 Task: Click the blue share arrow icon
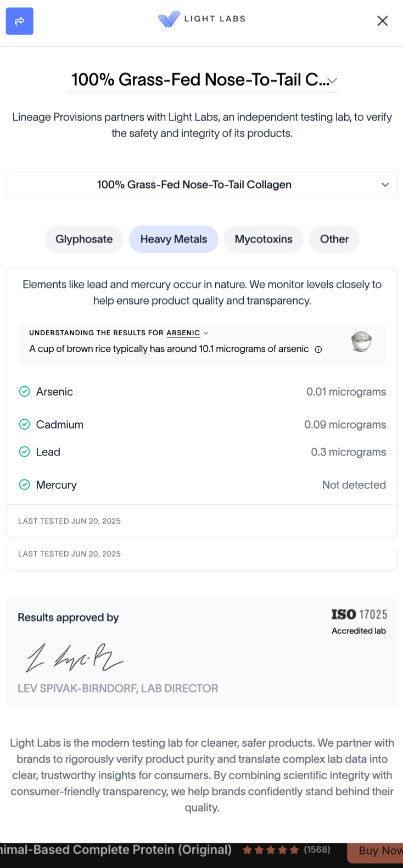(20, 21)
